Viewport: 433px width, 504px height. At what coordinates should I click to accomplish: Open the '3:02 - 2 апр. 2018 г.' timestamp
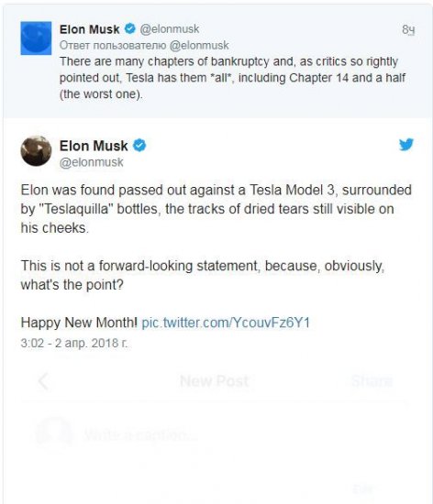[74, 343]
